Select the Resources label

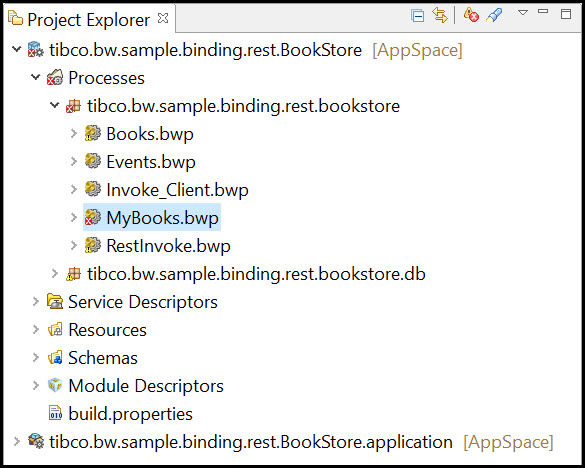point(107,330)
